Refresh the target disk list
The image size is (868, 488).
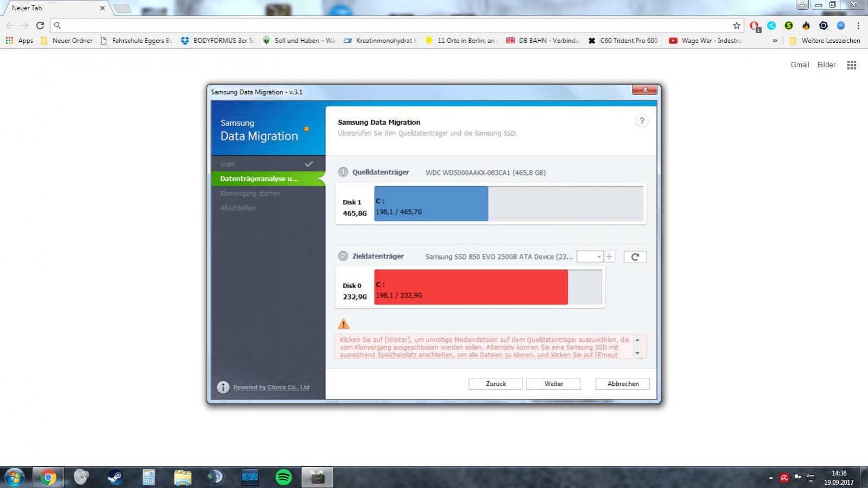[x=635, y=257]
